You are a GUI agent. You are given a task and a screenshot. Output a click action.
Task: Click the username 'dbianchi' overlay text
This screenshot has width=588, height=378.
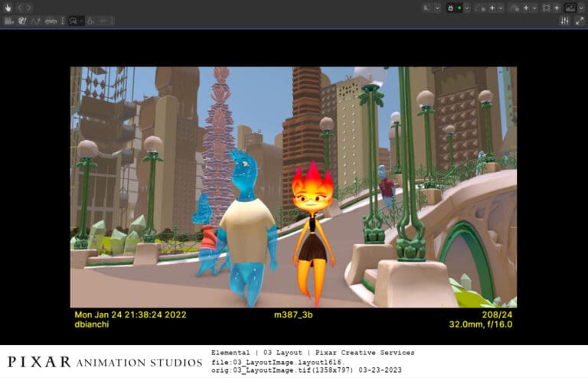92,324
